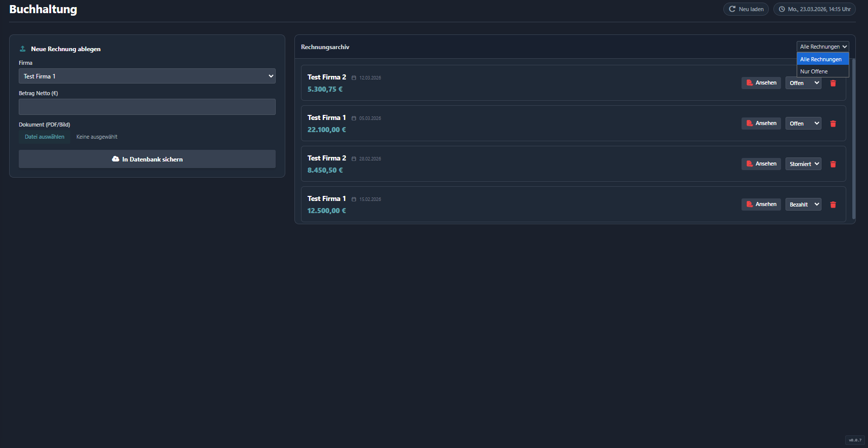Delete the 8.450,50 € storniert invoice
This screenshot has width=868, height=448.
(x=833, y=164)
